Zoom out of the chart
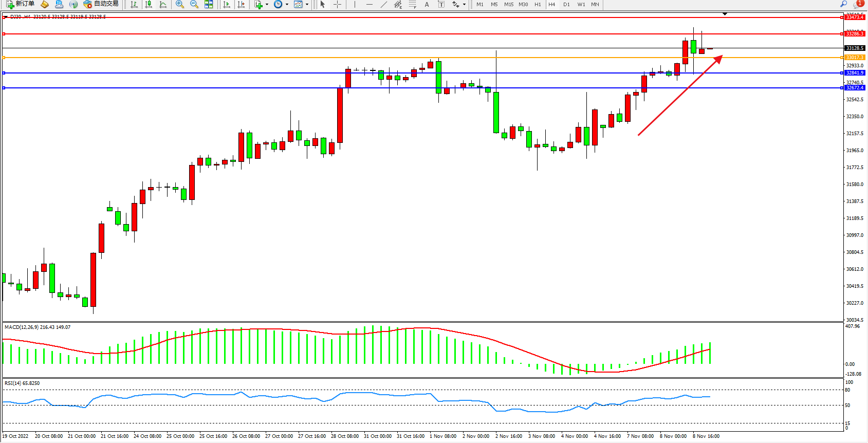This screenshot has height=443, width=868. [x=194, y=4]
